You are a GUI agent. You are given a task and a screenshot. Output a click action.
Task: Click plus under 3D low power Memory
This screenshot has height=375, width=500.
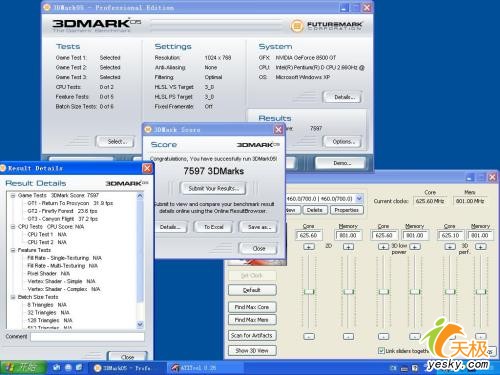(414, 247)
